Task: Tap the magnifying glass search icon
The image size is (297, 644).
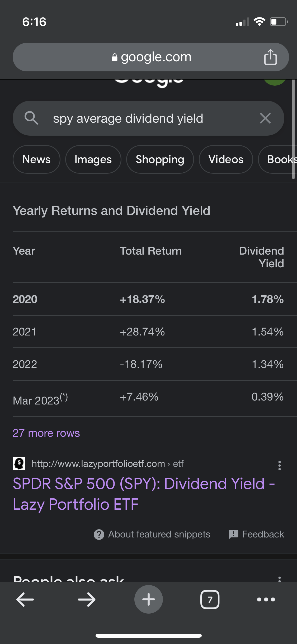Action: [31, 118]
